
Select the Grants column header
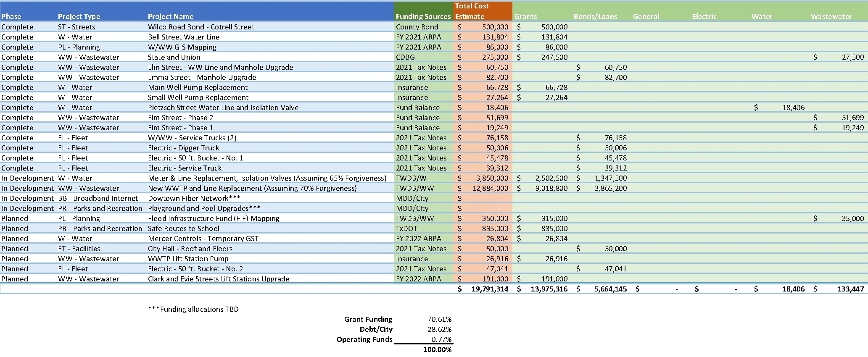[x=525, y=16]
